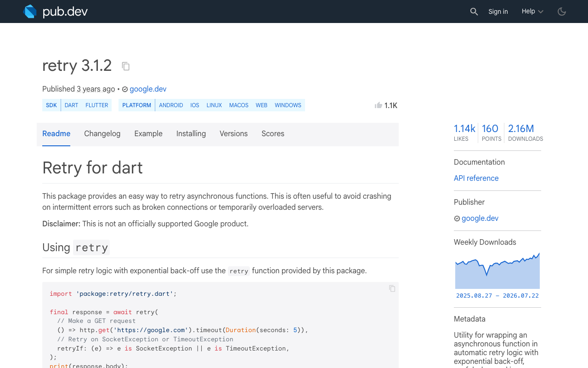Filter by FLUTTER SDK tag
Viewport: 588px width, 368px height.
tap(97, 105)
